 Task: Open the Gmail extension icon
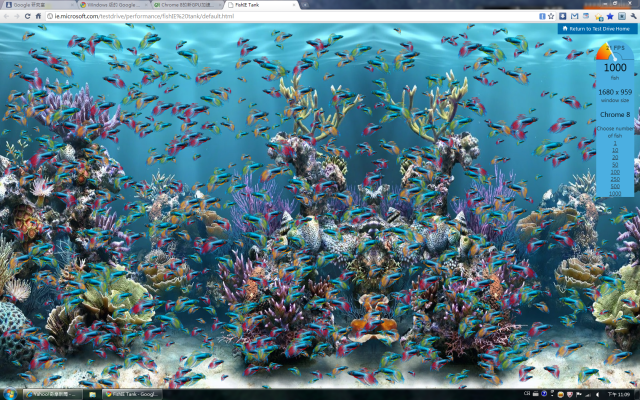(574, 16)
